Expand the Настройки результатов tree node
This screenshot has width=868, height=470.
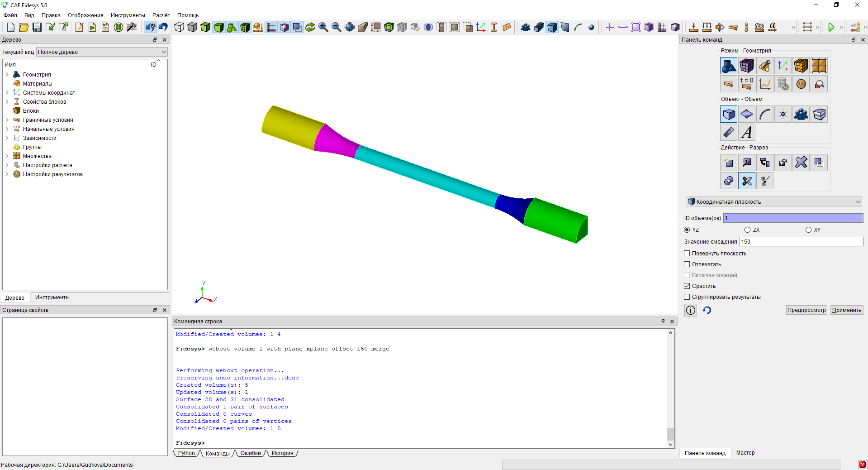pos(7,174)
